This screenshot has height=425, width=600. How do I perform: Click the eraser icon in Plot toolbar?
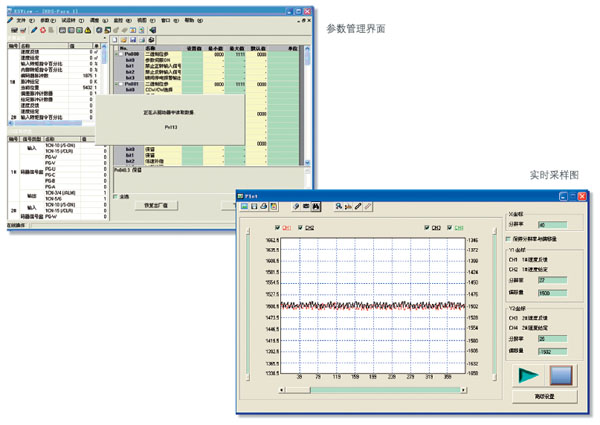(x=369, y=206)
